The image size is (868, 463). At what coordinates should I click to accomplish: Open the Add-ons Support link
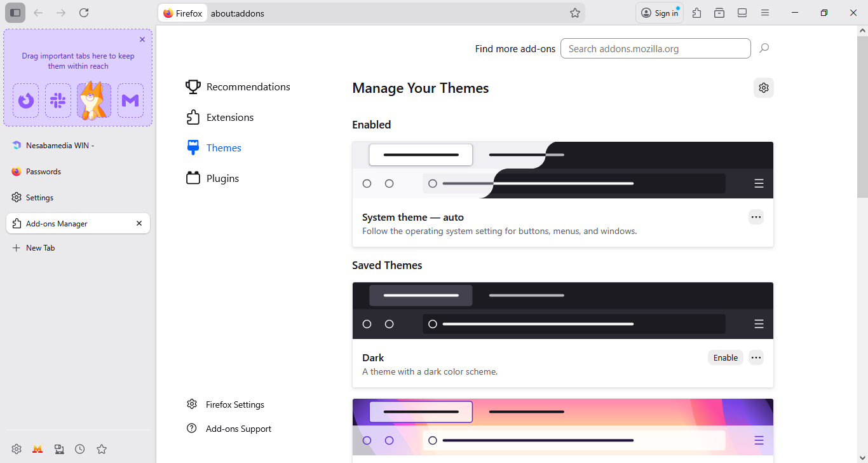coord(238,429)
